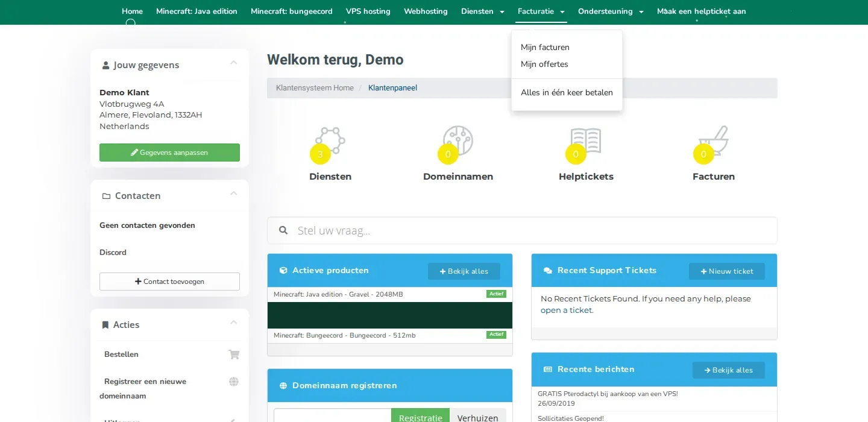Click the Klantenpaneel breadcrumb text

coord(392,88)
